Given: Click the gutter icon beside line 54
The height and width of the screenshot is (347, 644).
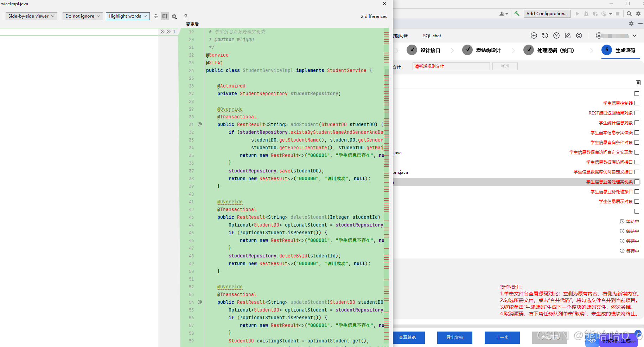Looking at the screenshot, I should tap(200, 302).
